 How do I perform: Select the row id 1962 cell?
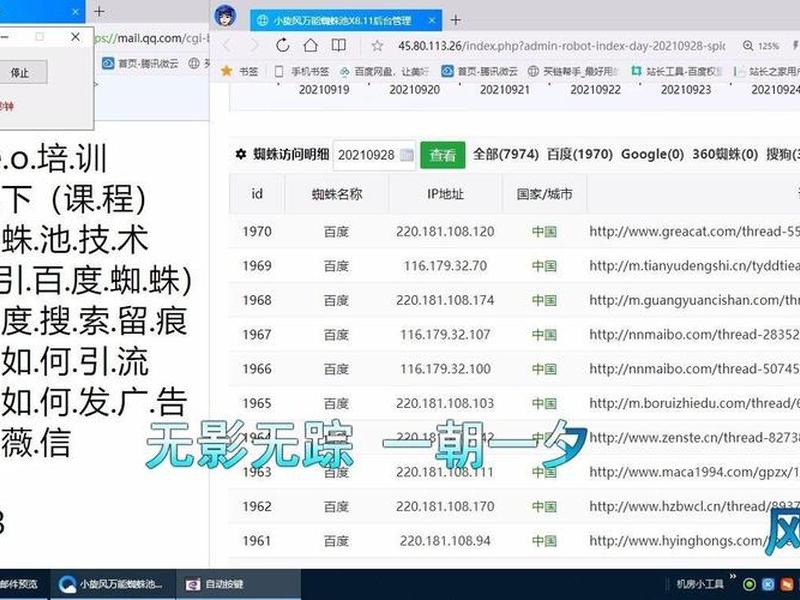point(257,507)
